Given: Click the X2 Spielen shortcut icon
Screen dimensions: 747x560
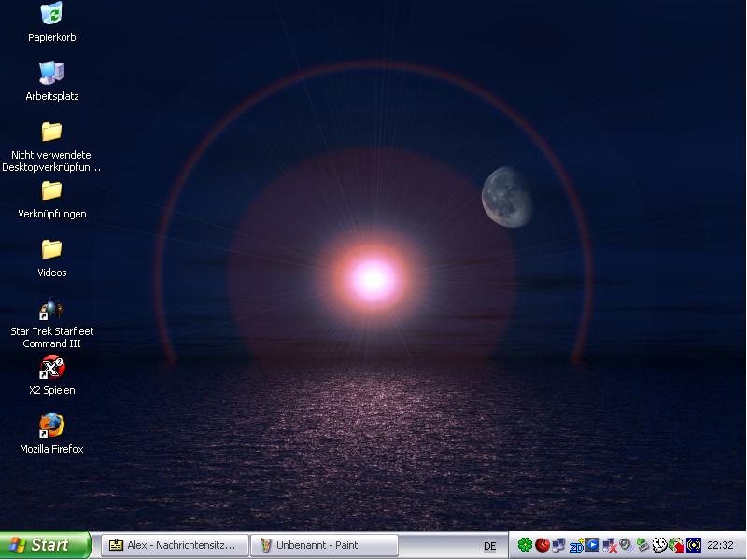Looking at the screenshot, I should coord(51,367).
